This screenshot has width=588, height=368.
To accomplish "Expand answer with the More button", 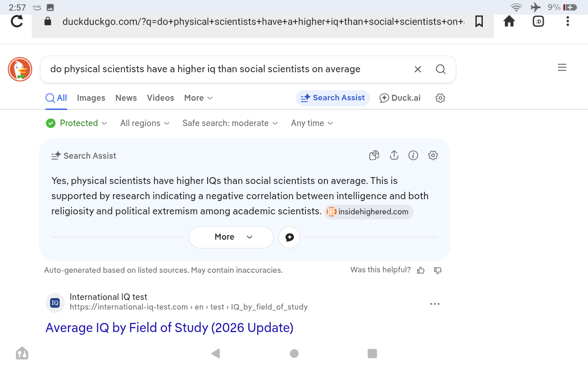I will click(231, 237).
